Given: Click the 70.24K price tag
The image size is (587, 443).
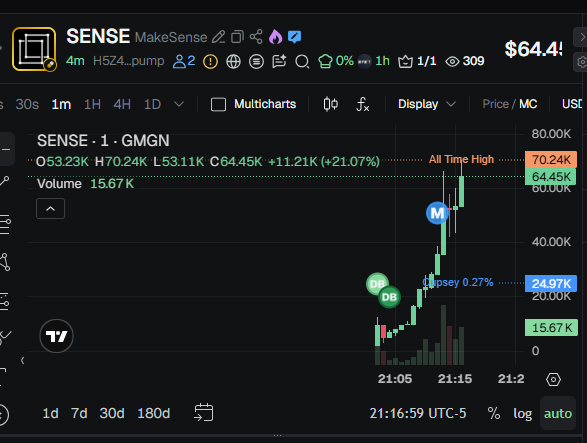Looking at the screenshot, I should (551, 160).
